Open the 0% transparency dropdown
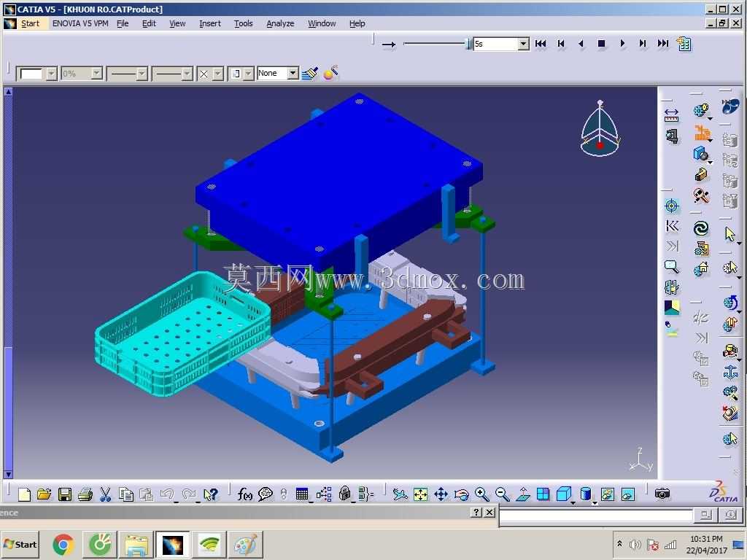The width and height of the screenshot is (747, 560). tap(96, 74)
